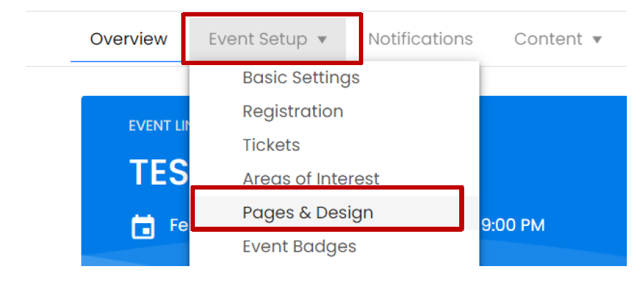644x294 pixels.
Task: Click the red highlight around Pages & Design
Action: pos(327,229)
